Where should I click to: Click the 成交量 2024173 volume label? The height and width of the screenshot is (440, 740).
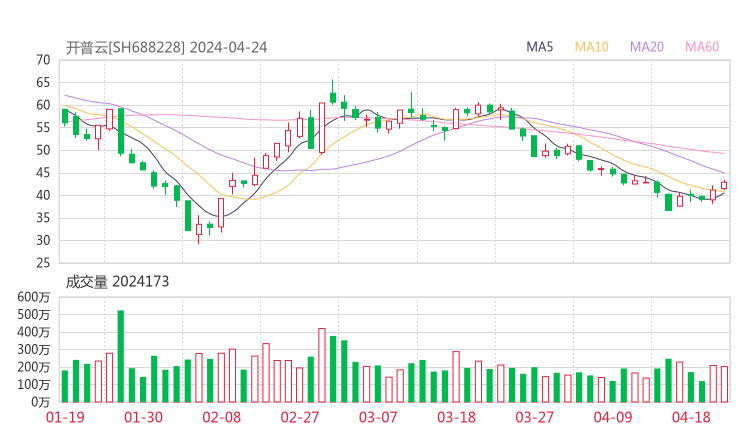click(118, 282)
